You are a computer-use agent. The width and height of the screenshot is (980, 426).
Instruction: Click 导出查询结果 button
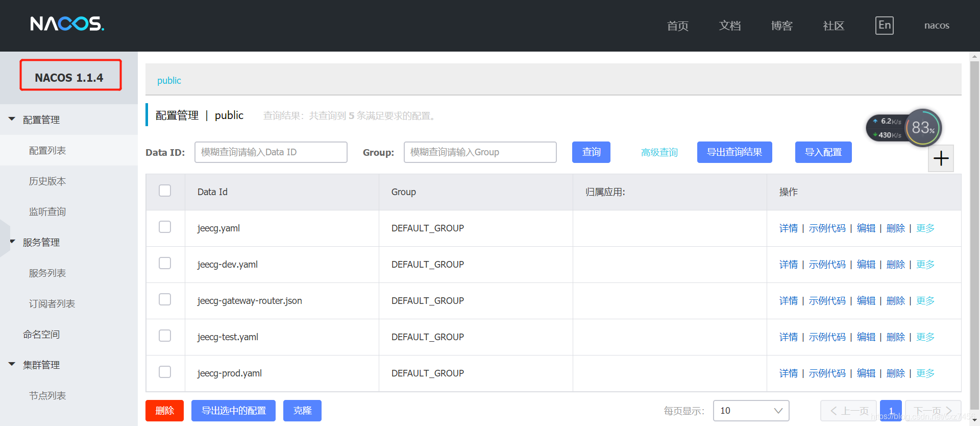pyautogui.click(x=734, y=152)
